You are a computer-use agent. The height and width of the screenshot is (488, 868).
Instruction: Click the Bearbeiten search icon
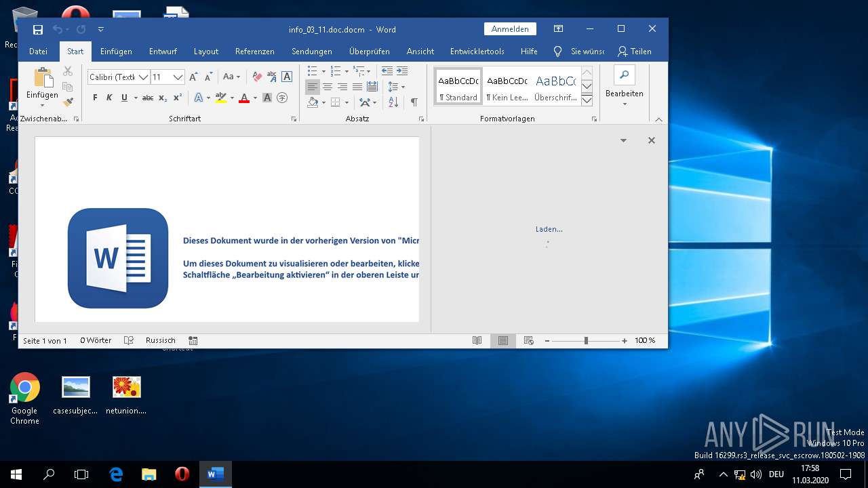625,75
